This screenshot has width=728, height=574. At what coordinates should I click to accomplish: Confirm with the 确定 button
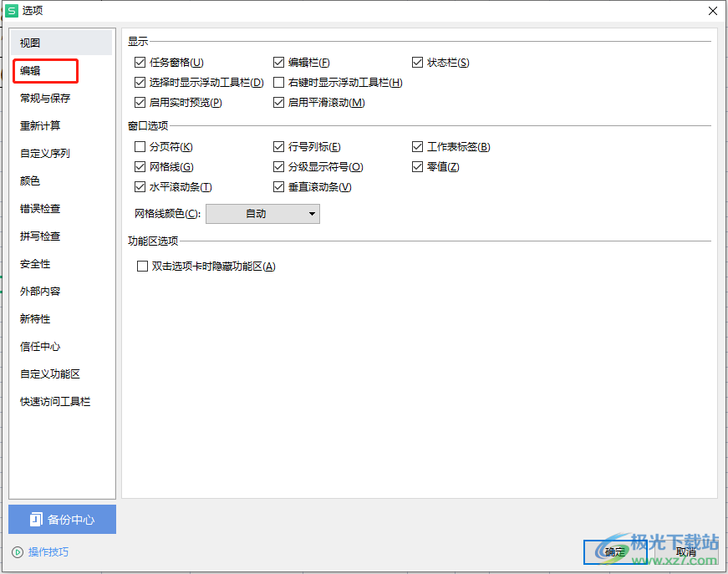615,551
